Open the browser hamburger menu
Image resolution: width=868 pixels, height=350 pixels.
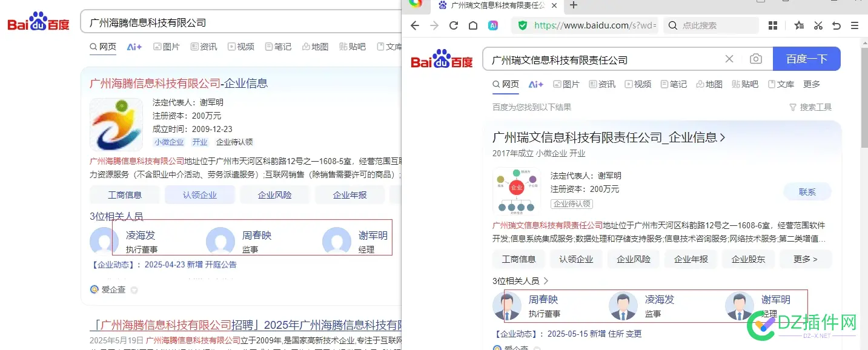point(855,25)
